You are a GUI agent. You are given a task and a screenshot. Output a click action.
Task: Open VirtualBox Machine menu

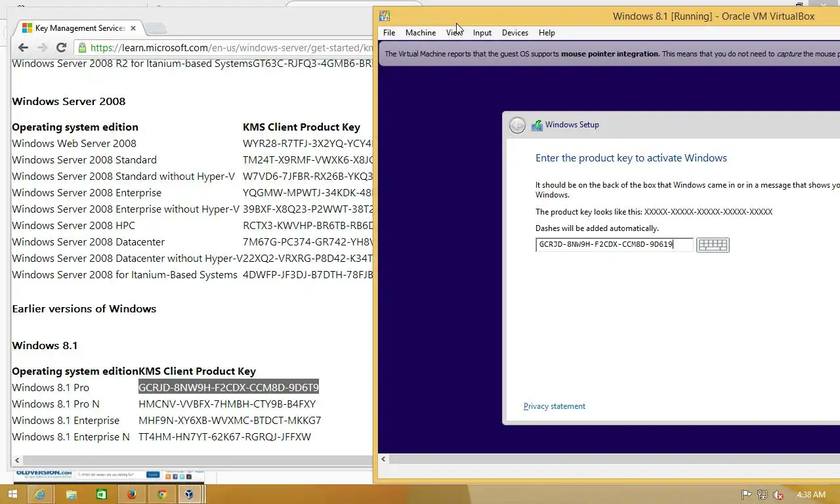click(421, 32)
